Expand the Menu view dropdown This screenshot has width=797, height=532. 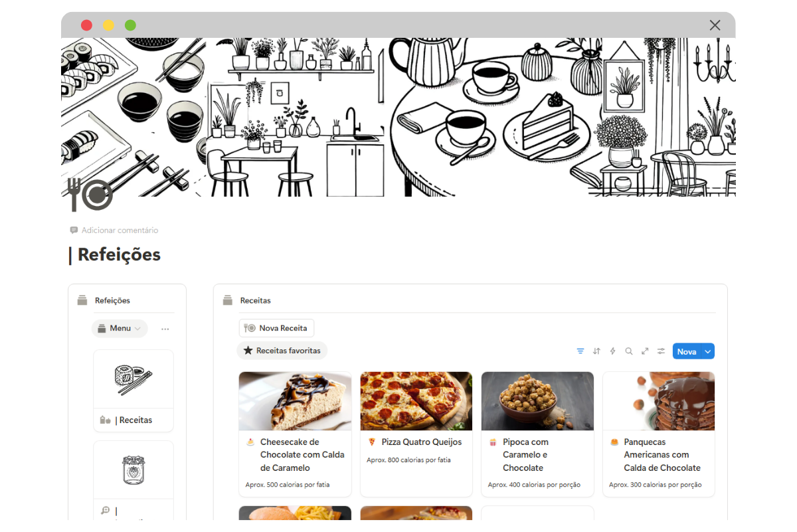pos(120,328)
